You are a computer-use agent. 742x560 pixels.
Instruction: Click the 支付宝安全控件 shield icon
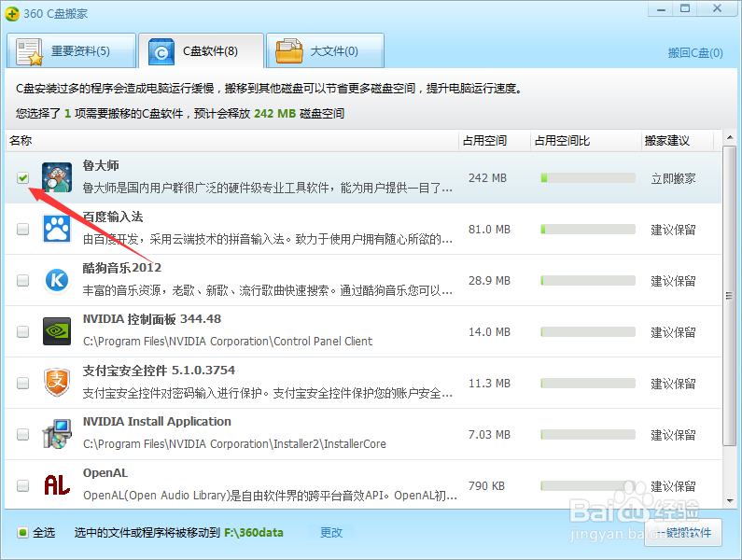pos(57,383)
